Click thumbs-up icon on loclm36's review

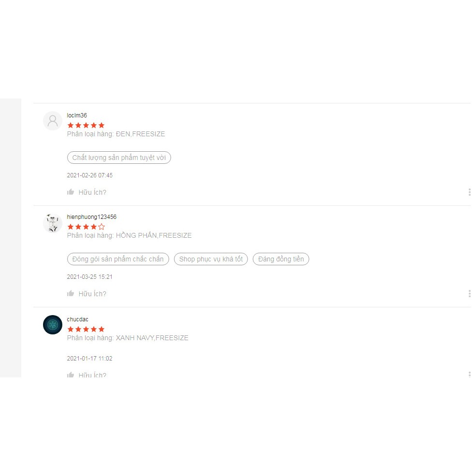click(x=71, y=192)
